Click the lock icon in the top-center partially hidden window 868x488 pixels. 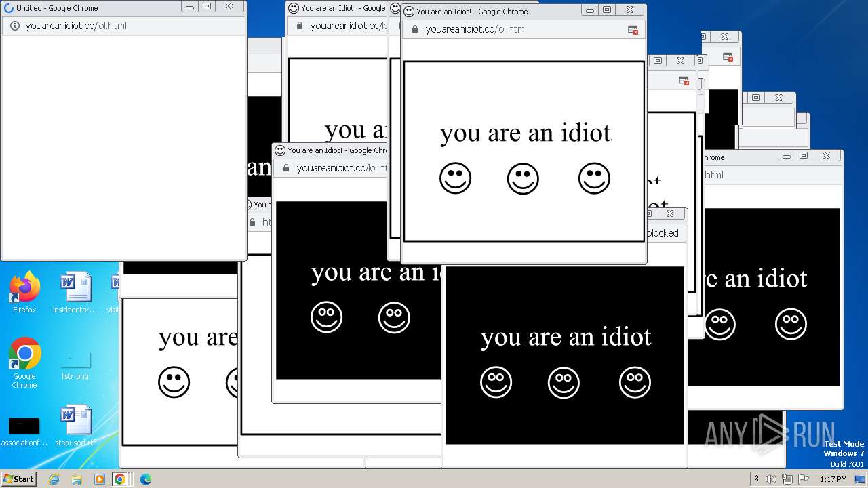click(300, 26)
